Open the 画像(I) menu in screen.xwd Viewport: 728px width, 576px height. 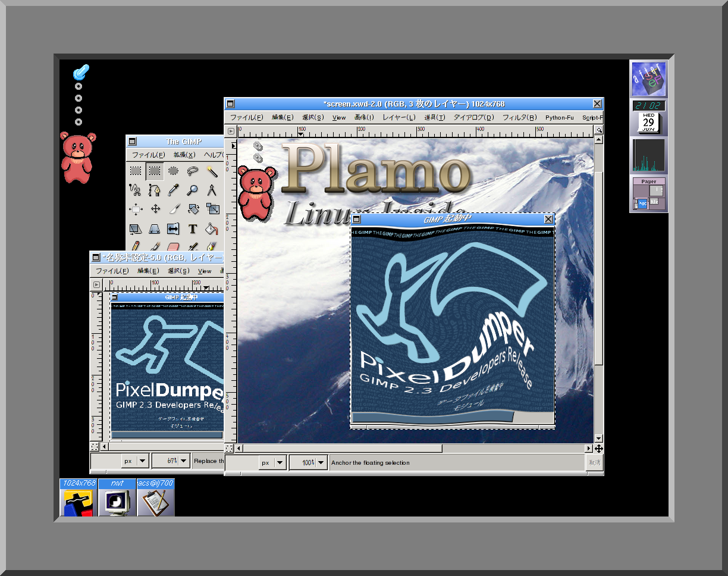tap(364, 117)
